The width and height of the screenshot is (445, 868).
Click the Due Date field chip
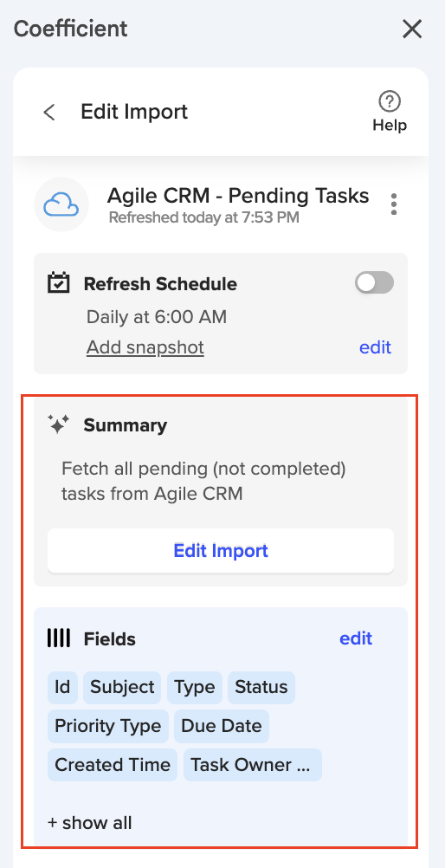pos(222,726)
